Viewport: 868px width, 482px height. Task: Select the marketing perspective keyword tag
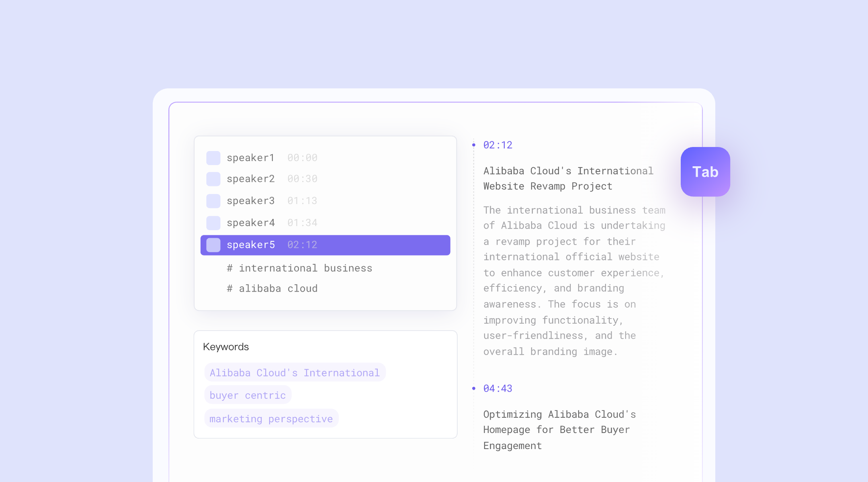271,419
